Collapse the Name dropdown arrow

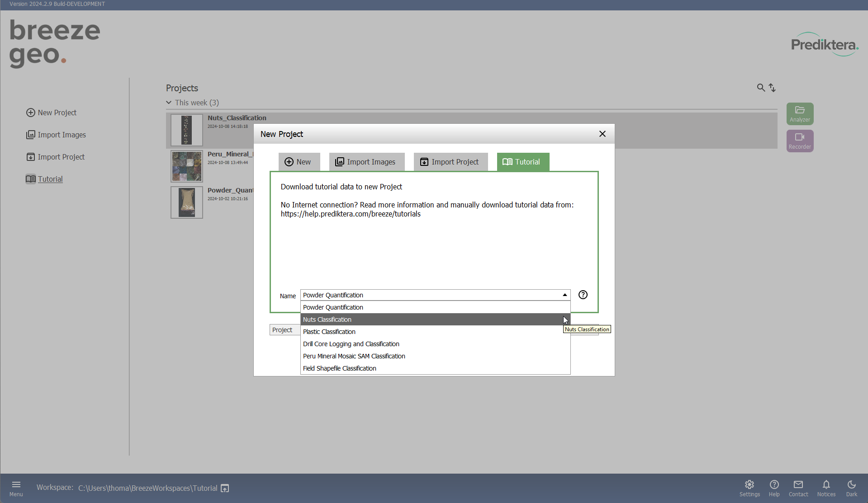564,295
